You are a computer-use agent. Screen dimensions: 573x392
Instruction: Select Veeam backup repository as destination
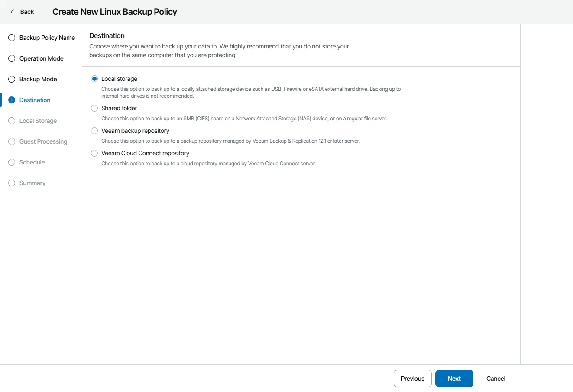coord(94,131)
